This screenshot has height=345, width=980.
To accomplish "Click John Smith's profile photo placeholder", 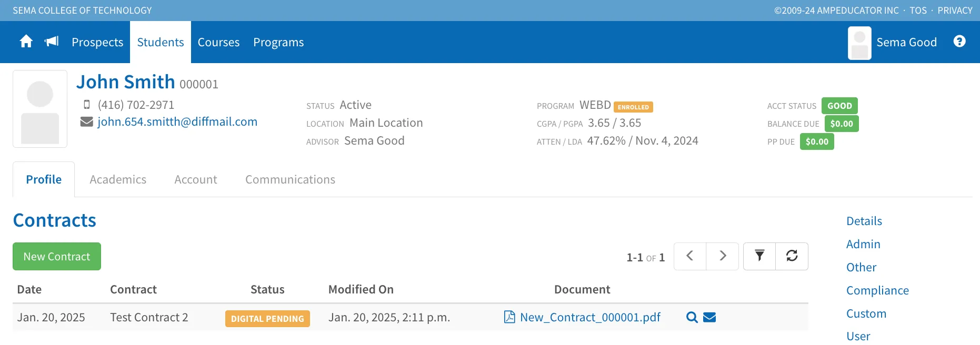I will click(40, 109).
